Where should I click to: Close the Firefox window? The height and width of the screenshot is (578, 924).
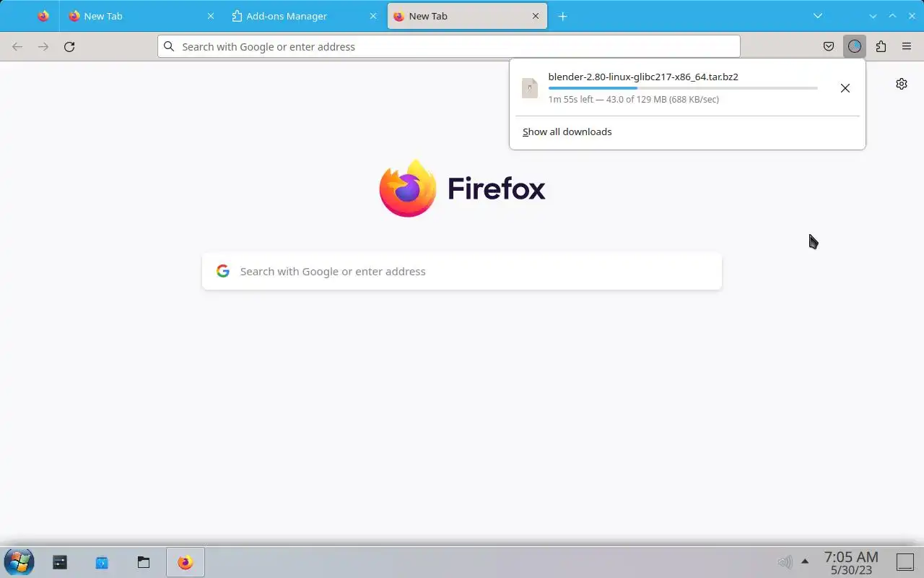(912, 16)
